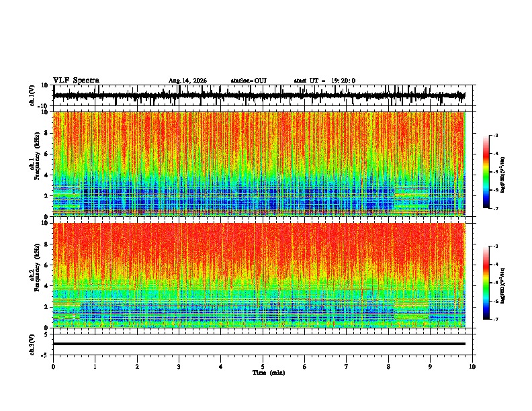Image resolution: width=532 pixels, height=411 pixels.
Task: Click time axis tick label "2"
Action: (137, 367)
